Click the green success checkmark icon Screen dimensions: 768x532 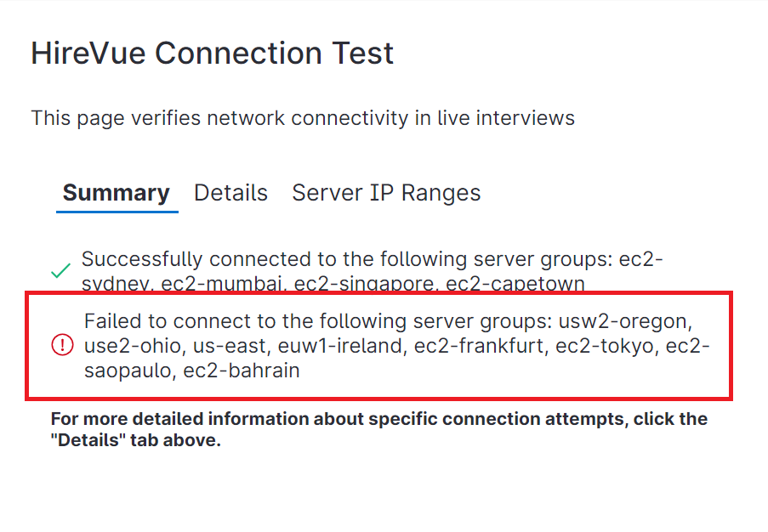[x=60, y=272]
